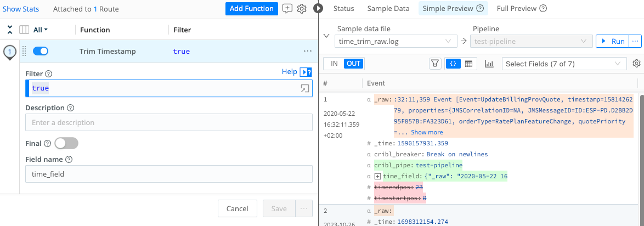Switch to the Simple Preview tab

pos(453,9)
